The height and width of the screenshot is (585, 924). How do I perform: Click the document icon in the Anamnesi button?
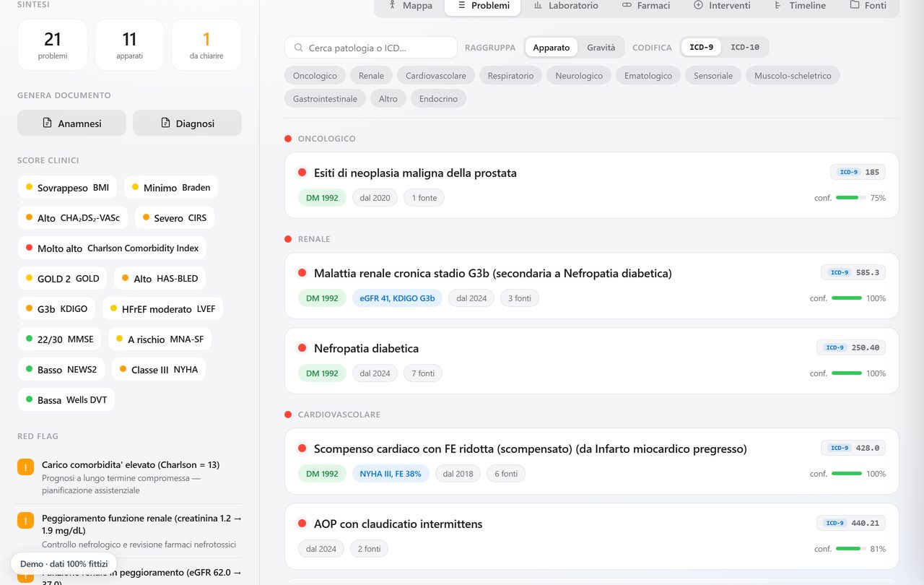[48, 123]
